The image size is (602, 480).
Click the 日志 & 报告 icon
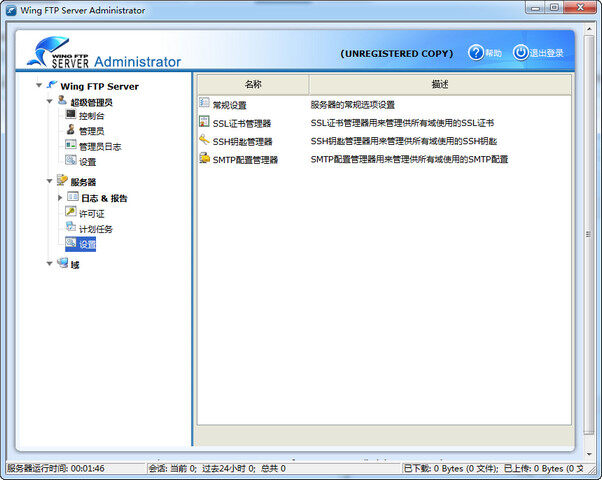(x=73, y=197)
